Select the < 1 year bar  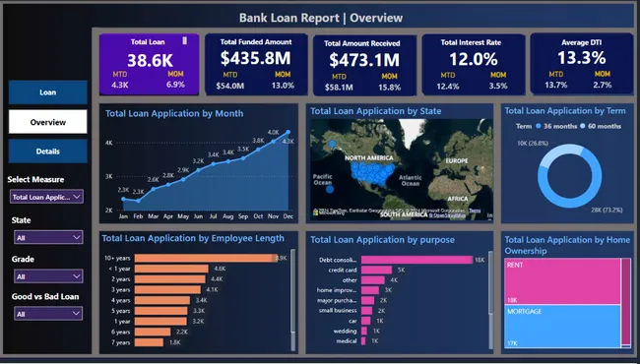tap(171, 269)
